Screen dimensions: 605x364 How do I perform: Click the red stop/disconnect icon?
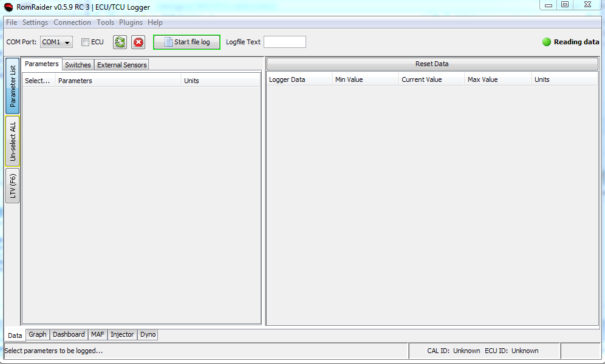point(138,42)
